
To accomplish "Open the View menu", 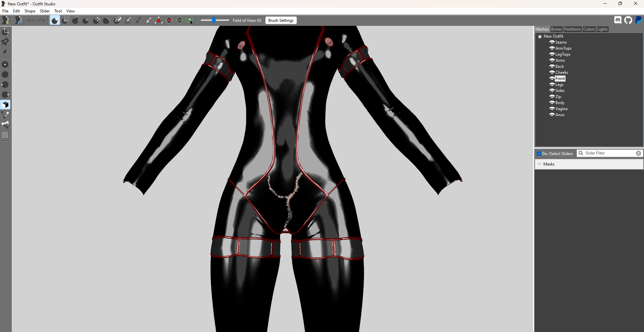I will (70, 11).
